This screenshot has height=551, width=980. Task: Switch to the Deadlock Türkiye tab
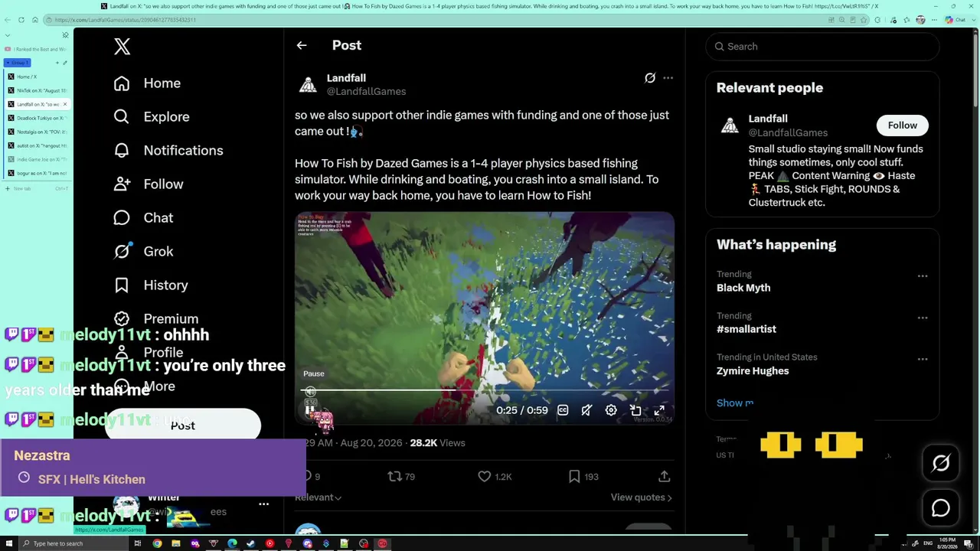point(38,118)
